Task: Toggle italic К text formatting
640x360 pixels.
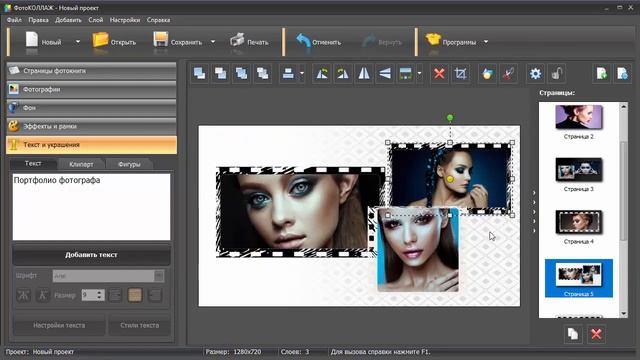Action: 42,295
